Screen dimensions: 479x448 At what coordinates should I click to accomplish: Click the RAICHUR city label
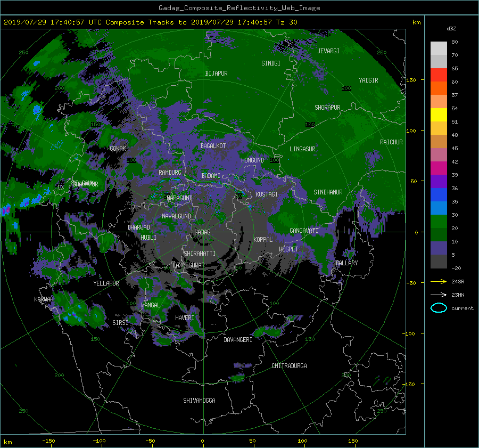pos(391,142)
